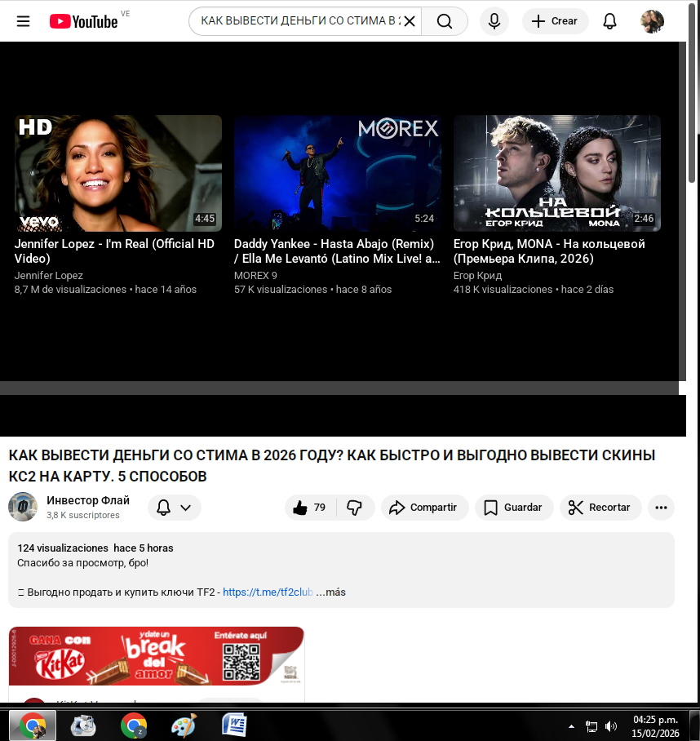
Task: Open the volume speaker tray icon
Action: click(x=611, y=726)
